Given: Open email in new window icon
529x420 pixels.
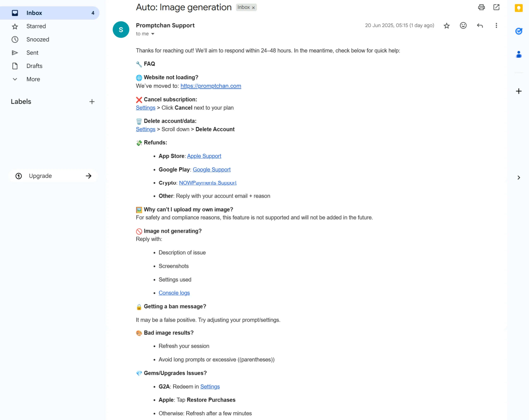Looking at the screenshot, I should pyautogui.click(x=496, y=7).
